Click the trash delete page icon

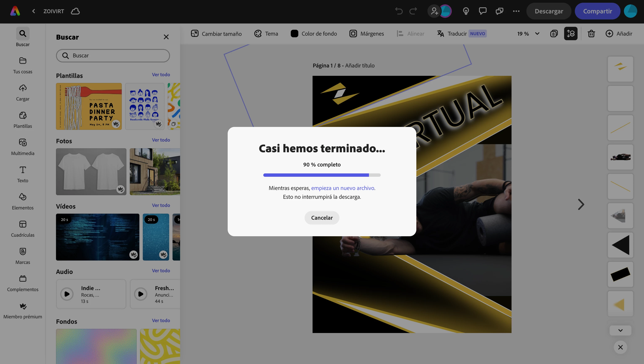591,34
